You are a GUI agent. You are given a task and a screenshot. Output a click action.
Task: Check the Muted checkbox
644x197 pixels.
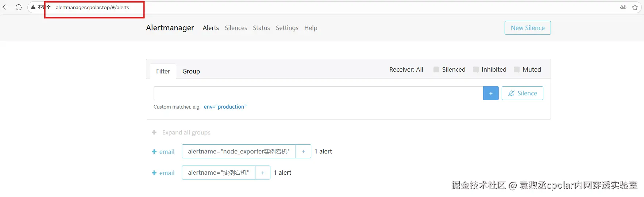coord(517,69)
